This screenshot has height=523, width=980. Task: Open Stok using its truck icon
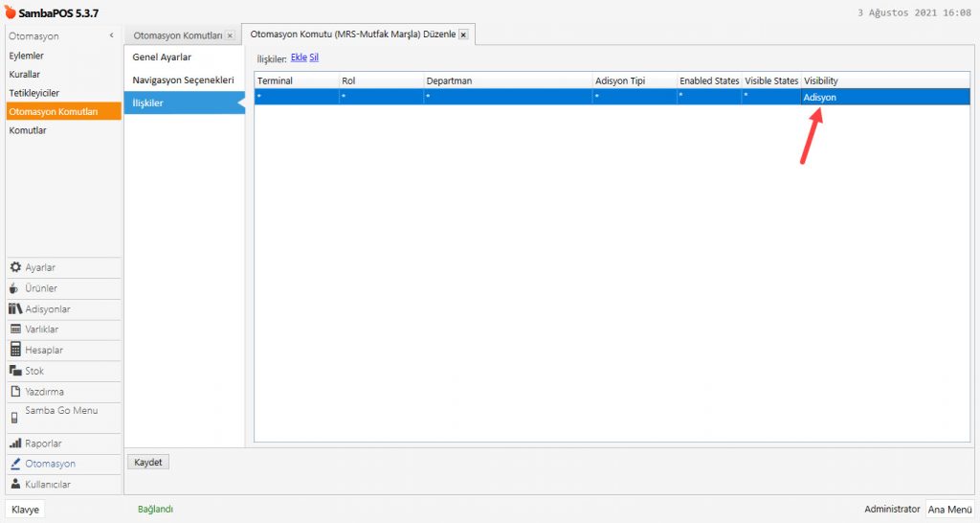click(x=15, y=371)
